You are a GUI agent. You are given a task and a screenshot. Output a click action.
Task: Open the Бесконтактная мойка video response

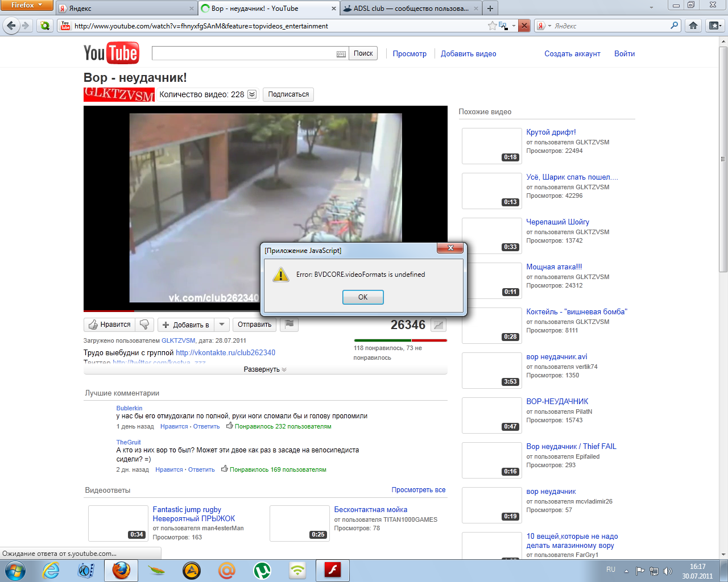pyautogui.click(x=370, y=510)
